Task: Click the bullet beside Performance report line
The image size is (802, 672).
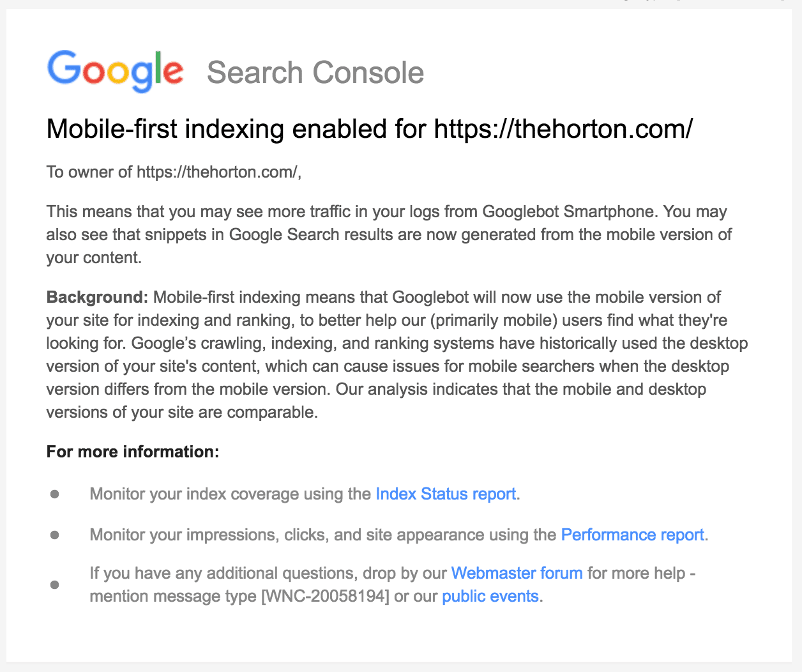Action: (55, 535)
